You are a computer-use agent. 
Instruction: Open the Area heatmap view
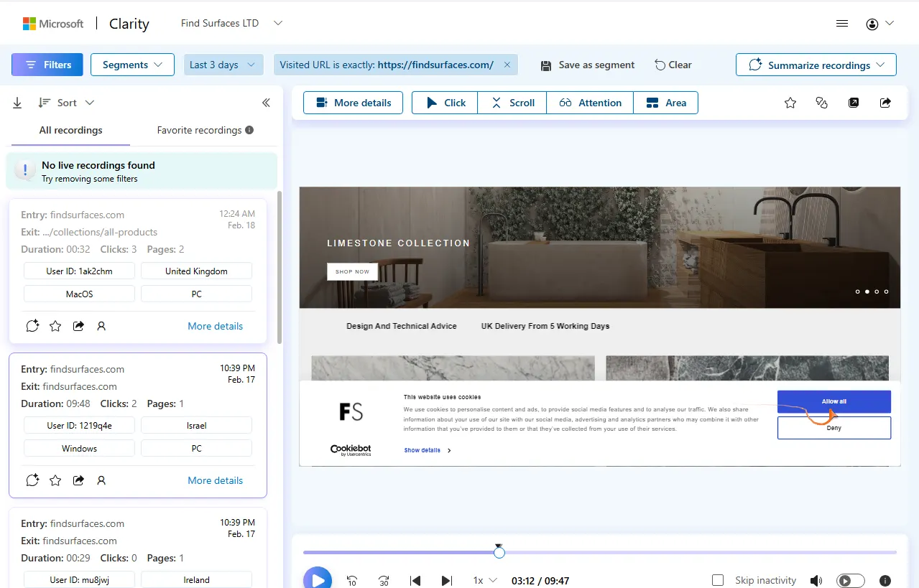coord(666,103)
